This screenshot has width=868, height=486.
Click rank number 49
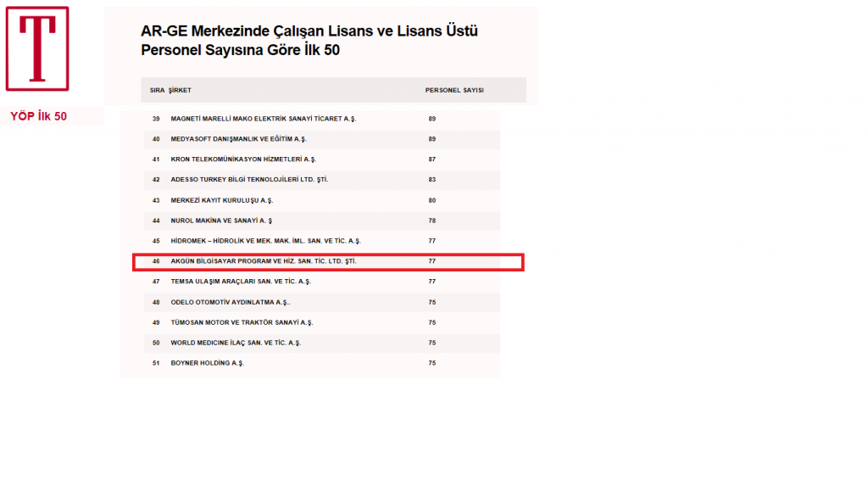point(156,322)
